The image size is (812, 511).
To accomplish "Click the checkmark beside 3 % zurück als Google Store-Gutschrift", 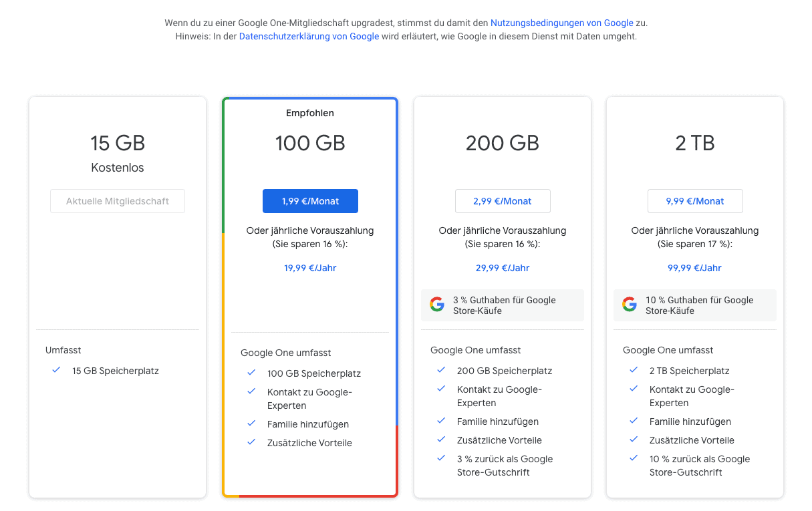I will pyautogui.click(x=441, y=459).
